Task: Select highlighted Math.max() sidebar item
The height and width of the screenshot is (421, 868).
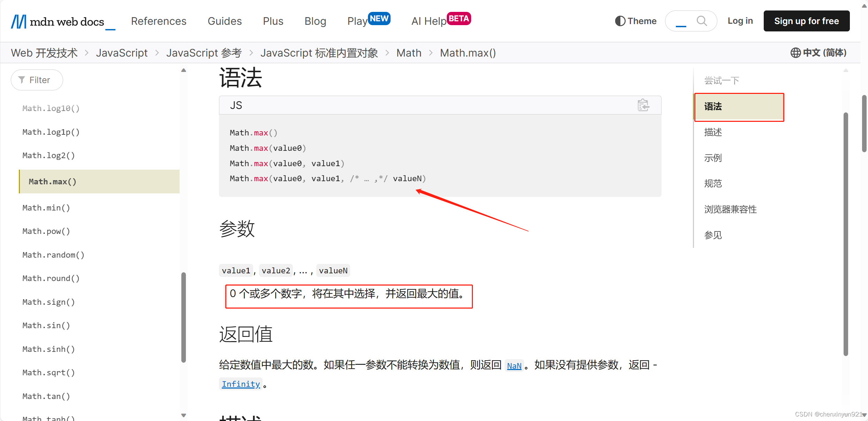Action: pyautogui.click(x=99, y=182)
